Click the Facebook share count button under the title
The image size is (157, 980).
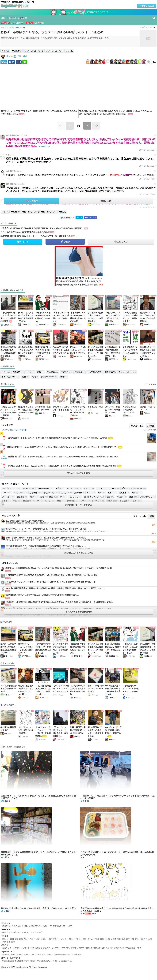coord(19,62)
